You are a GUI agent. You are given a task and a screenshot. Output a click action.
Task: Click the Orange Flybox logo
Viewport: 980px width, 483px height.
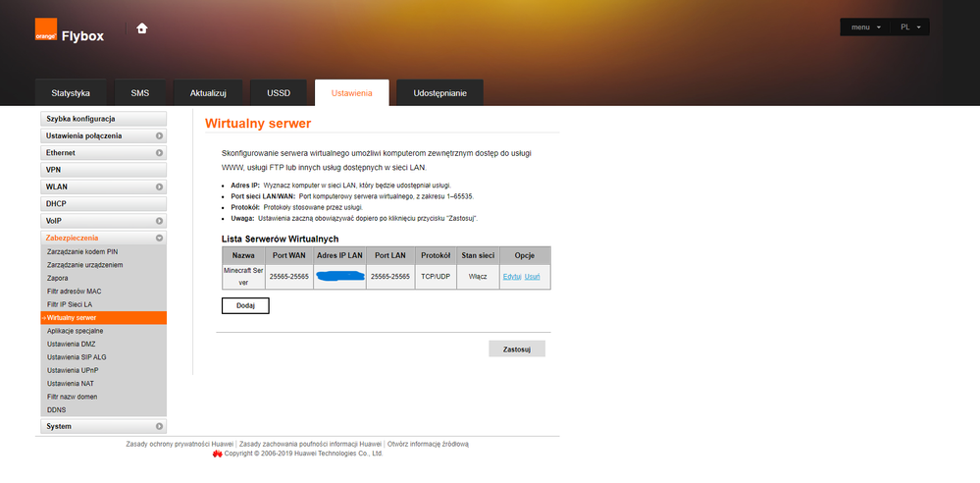click(70, 30)
